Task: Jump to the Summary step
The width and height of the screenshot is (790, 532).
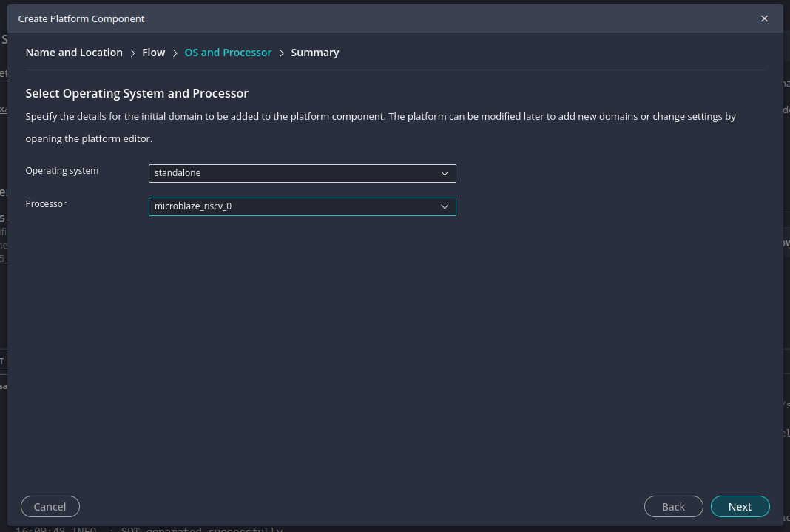Action: [x=315, y=53]
